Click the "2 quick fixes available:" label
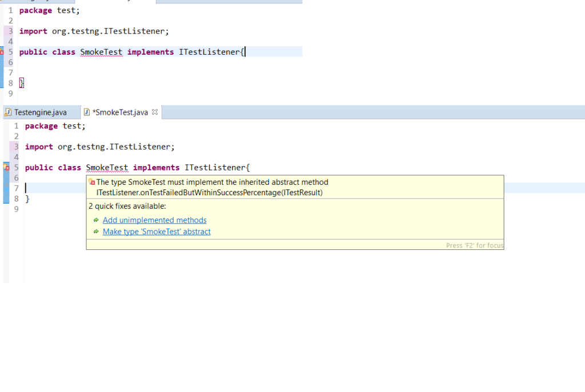Viewport: 585px width, 392px height. pos(127,206)
